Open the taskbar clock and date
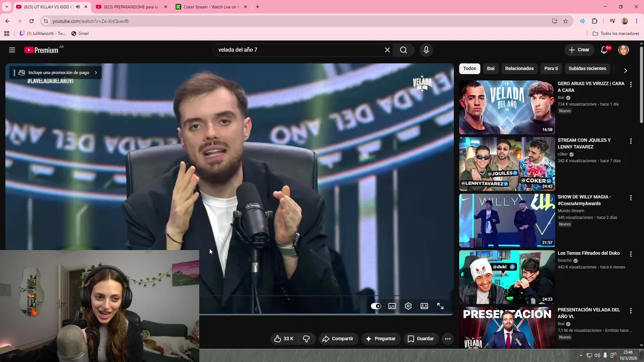Viewport: 644px width, 362px height. coord(628,355)
